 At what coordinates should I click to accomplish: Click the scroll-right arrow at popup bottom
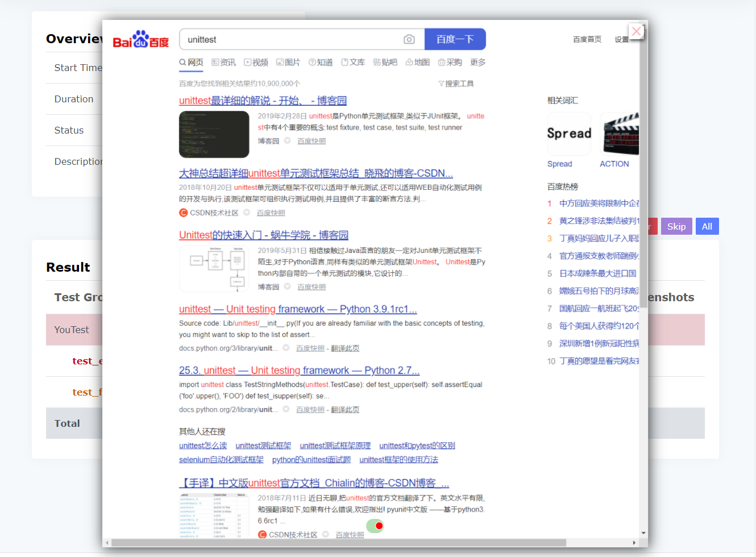pyautogui.click(x=634, y=543)
